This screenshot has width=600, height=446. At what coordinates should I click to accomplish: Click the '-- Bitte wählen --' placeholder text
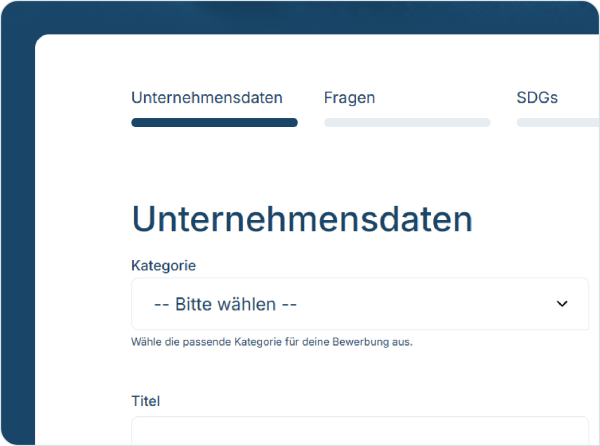click(x=225, y=304)
